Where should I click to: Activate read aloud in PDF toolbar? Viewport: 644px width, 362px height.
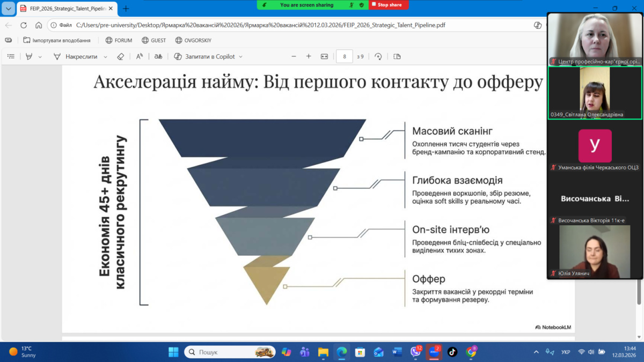[140, 56]
